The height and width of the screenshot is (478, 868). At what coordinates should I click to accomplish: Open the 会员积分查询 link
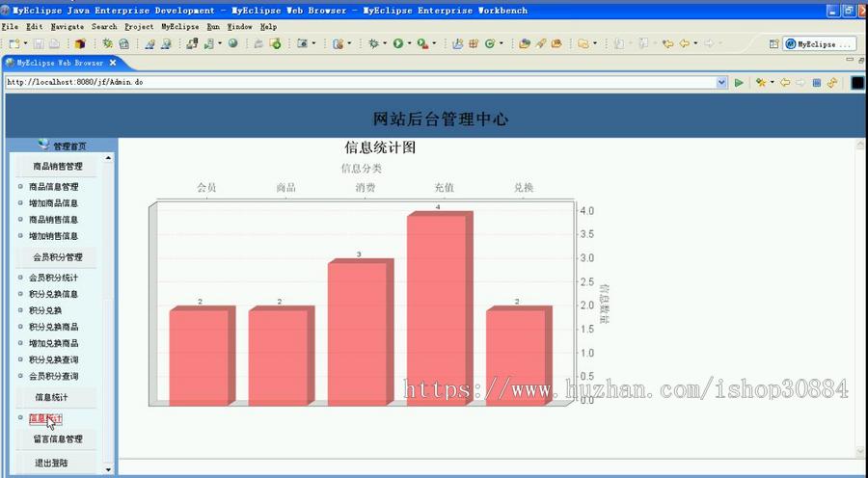54,376
